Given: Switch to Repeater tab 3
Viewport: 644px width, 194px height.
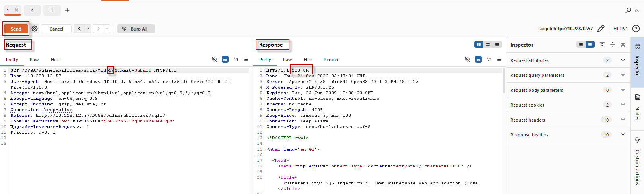Looking at the screenshot, I should 52,10.
